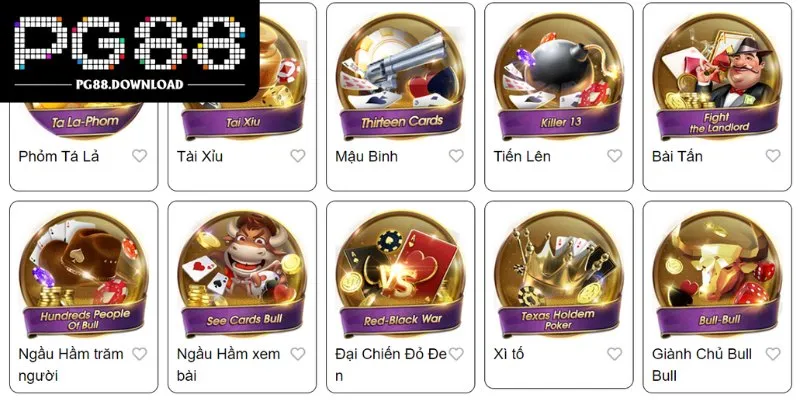This screenshot has height=400, width=800.
Task: Launch the Texas Holdem Poker crown icon
Action: click(x=559, y=273)
